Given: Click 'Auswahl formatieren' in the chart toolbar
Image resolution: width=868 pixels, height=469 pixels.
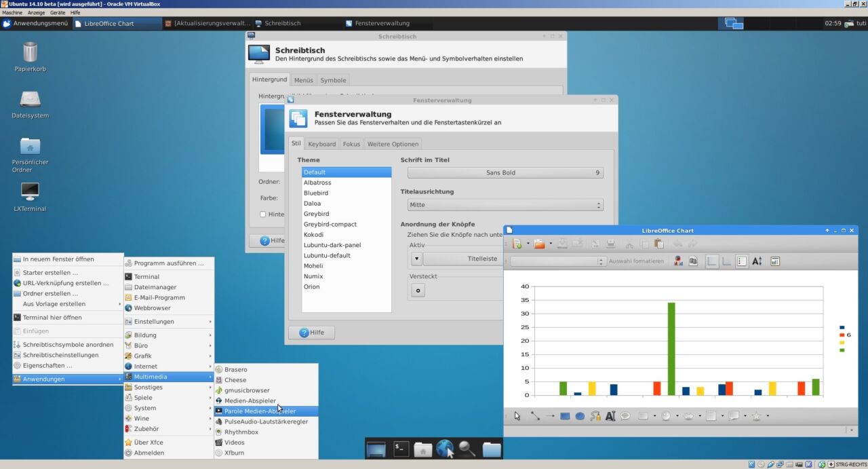Looking at the screenshot, I should [x=635, y=261].
